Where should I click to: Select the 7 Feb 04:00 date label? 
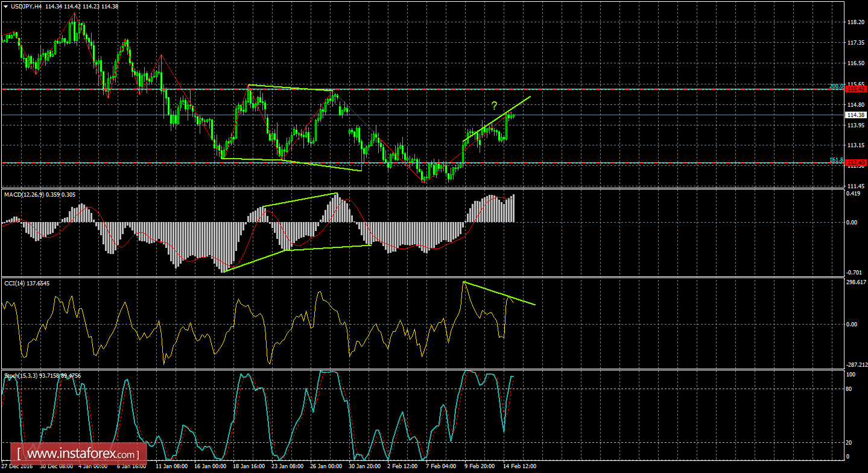click(442, 466)
